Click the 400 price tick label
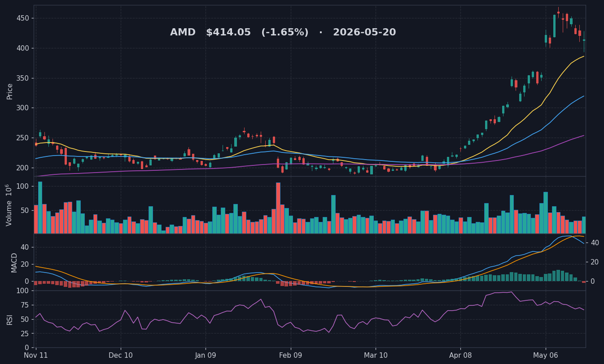This screenshot has width=604, height=364. point(23,48)
